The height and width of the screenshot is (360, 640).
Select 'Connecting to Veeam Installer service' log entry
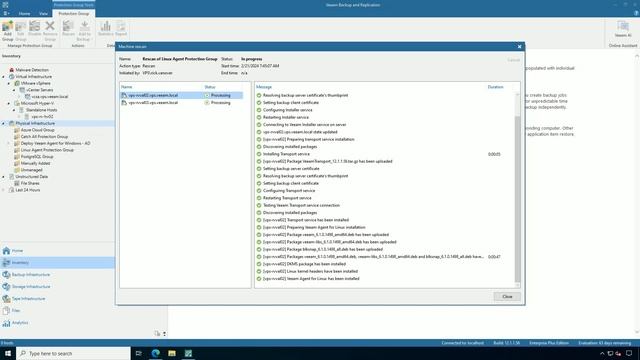(304, 124)
